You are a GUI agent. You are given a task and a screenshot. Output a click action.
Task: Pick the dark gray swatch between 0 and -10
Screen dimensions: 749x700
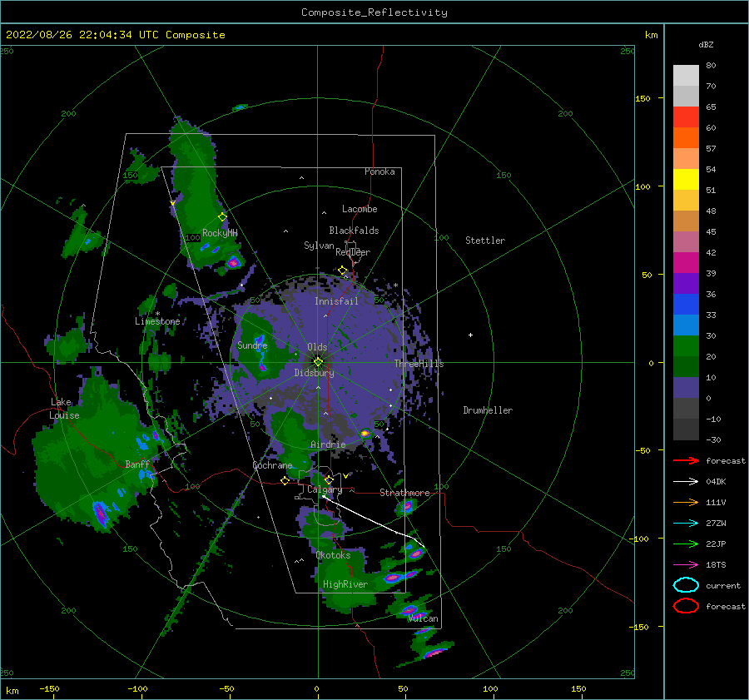click(x=686, y=409)
